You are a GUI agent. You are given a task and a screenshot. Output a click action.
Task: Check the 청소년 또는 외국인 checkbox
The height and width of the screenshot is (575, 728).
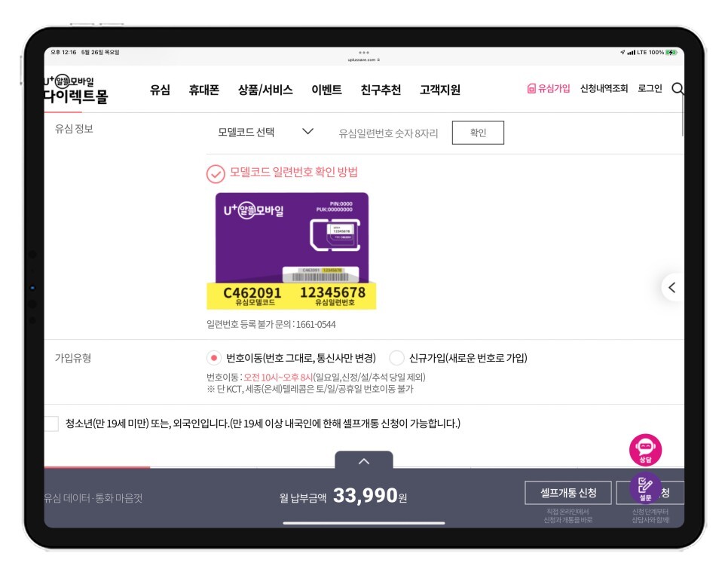(51, 424)
